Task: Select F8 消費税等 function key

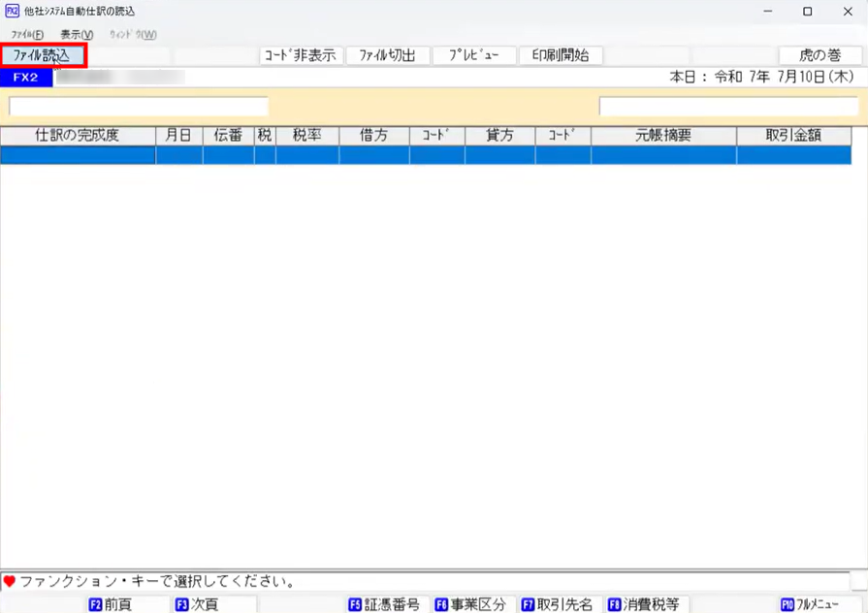Action: 643,604
